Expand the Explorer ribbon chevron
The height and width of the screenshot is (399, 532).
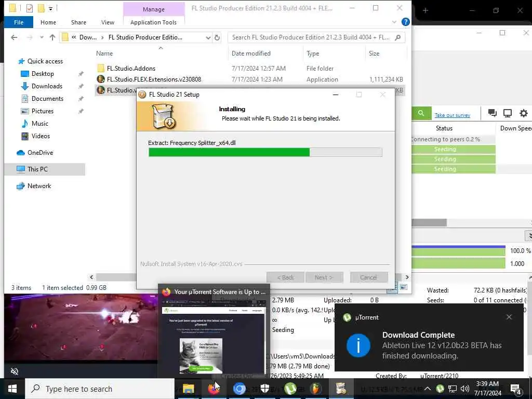394,22
